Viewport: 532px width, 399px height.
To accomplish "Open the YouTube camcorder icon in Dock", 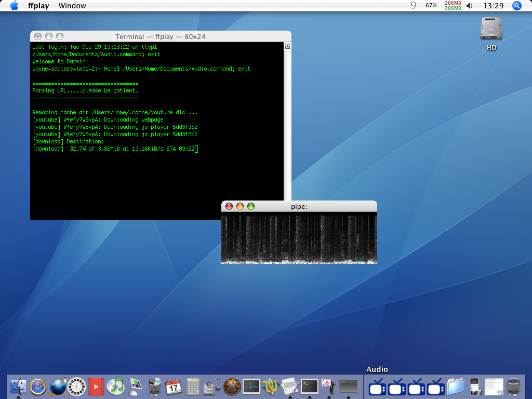I will (329, 387).
